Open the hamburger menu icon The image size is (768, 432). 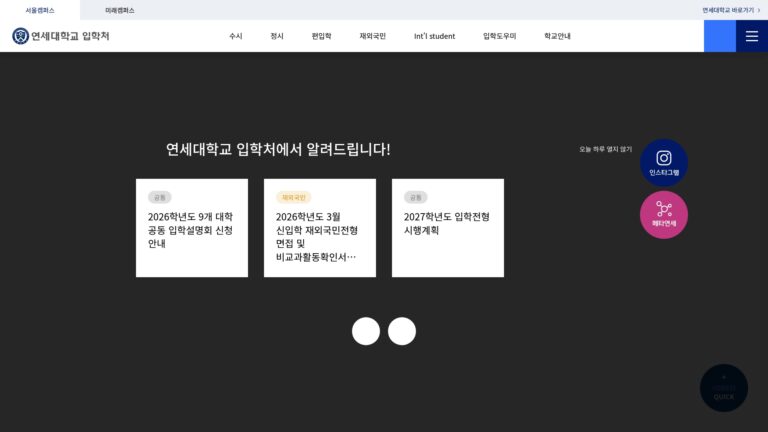[x=752, y=36]
